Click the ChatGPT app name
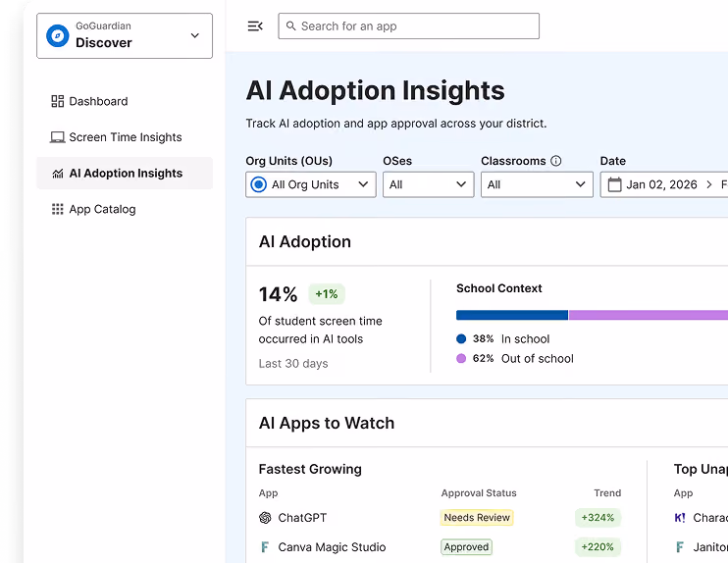 pos(302,518)
